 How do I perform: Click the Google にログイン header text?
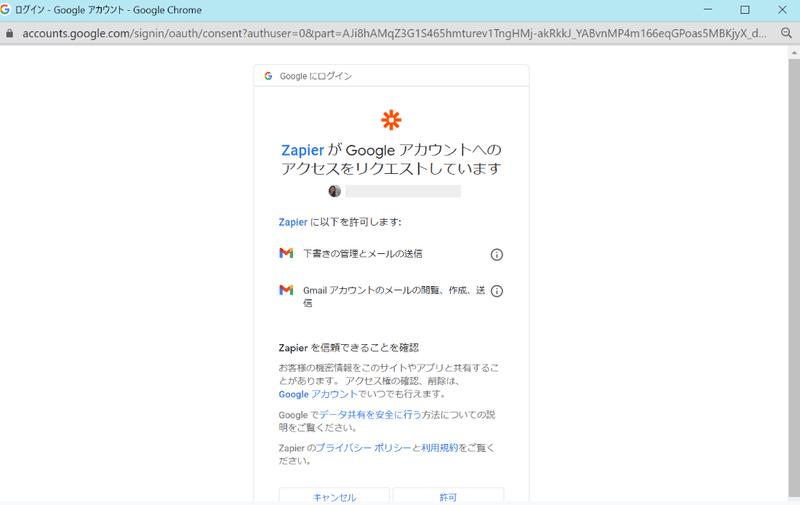[x=316, y=76]
